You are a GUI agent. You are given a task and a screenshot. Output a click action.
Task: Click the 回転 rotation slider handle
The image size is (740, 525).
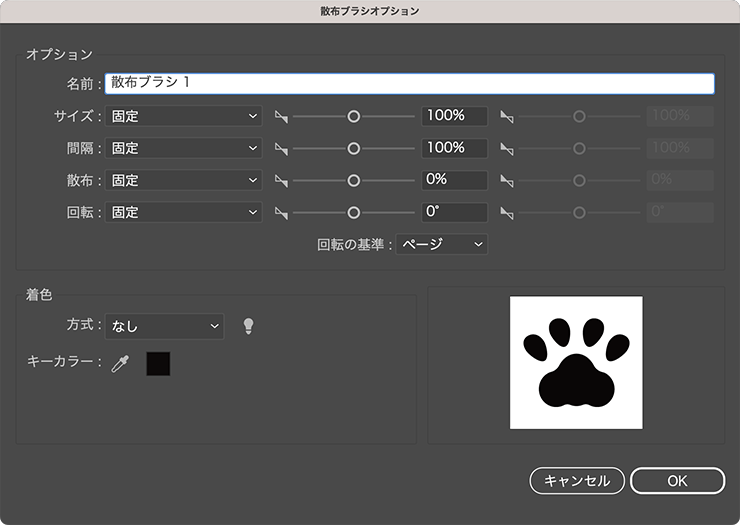[353, 212]
